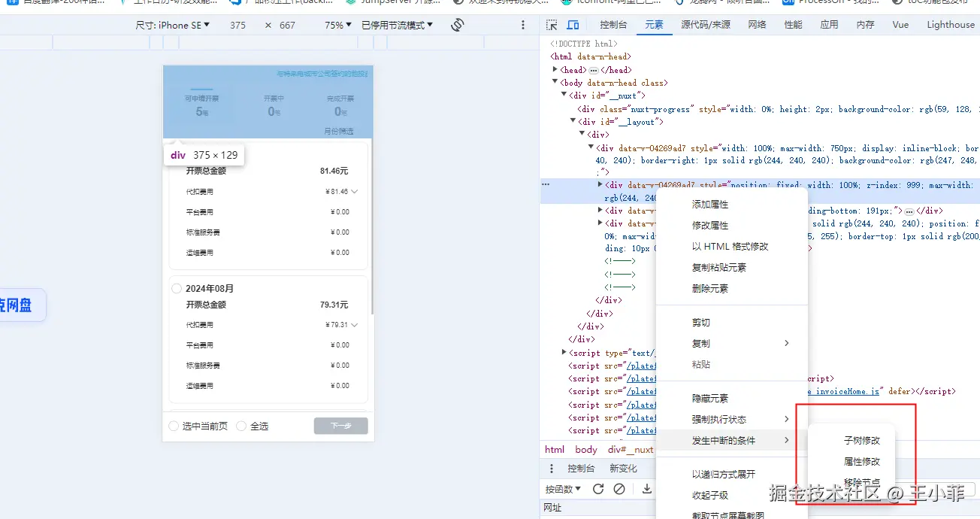Open the drawer's three-dot menu icon

552,469
